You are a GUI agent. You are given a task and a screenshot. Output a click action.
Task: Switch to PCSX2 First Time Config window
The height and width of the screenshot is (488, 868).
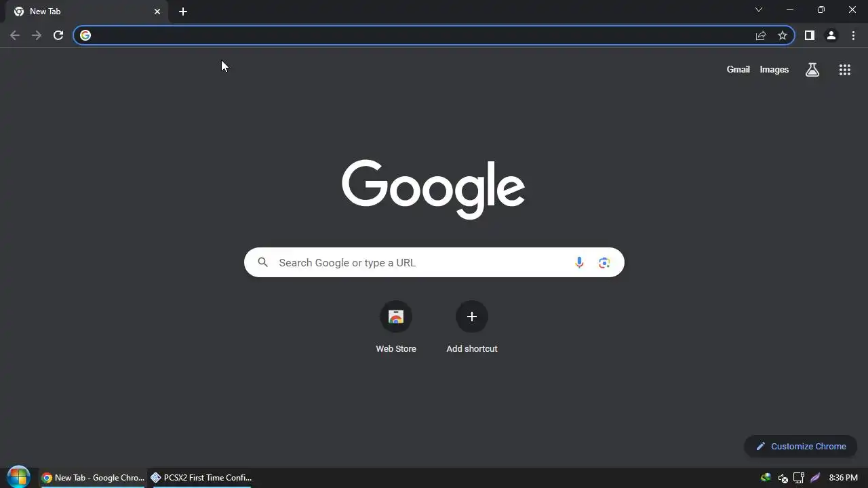point(201,478)
